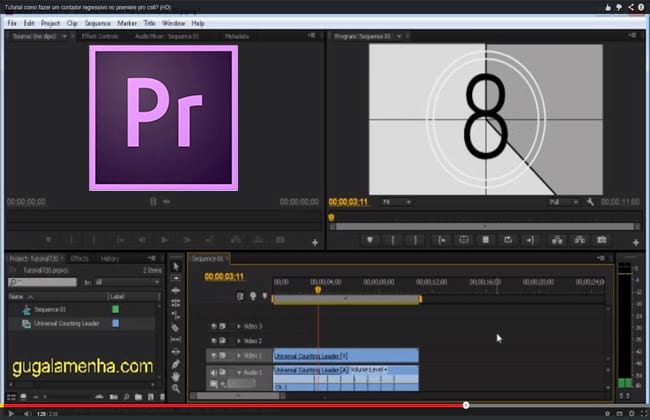Open the Project panel 'In: All' dropdown

[x=128, y=282]
